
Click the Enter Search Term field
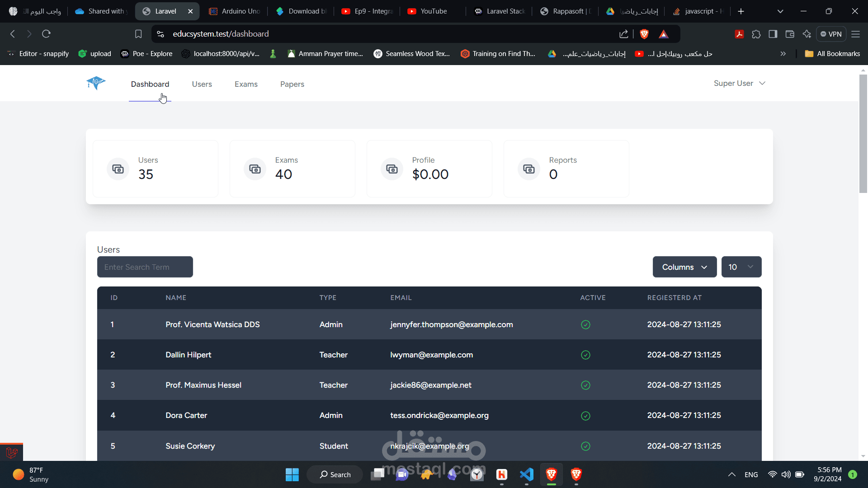point(145,267)
